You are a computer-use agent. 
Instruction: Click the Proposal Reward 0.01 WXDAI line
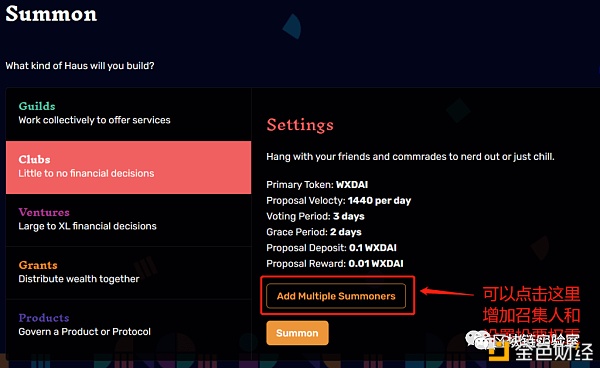pyautogui.click(x=335, y=263)
